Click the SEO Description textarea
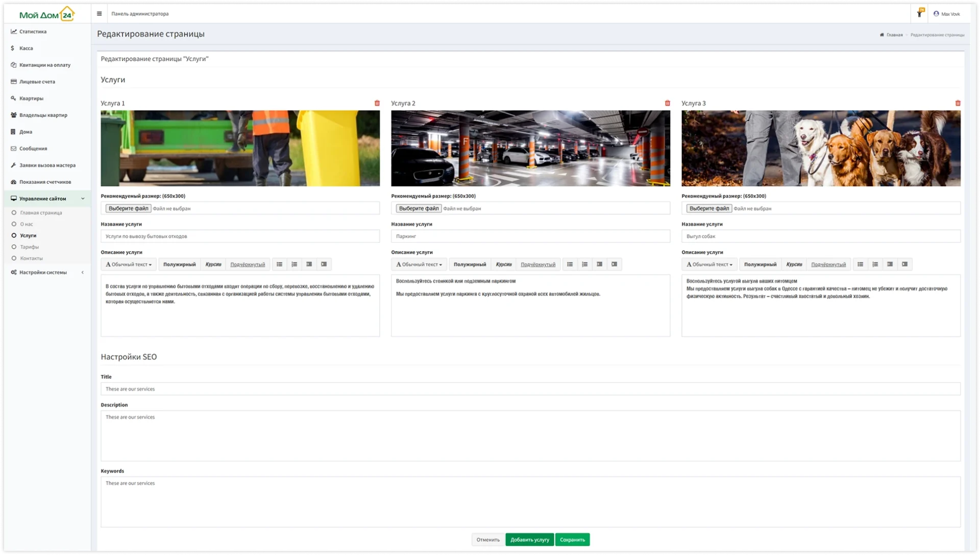Screen dimensions: 980x555 tap(530, 436)
